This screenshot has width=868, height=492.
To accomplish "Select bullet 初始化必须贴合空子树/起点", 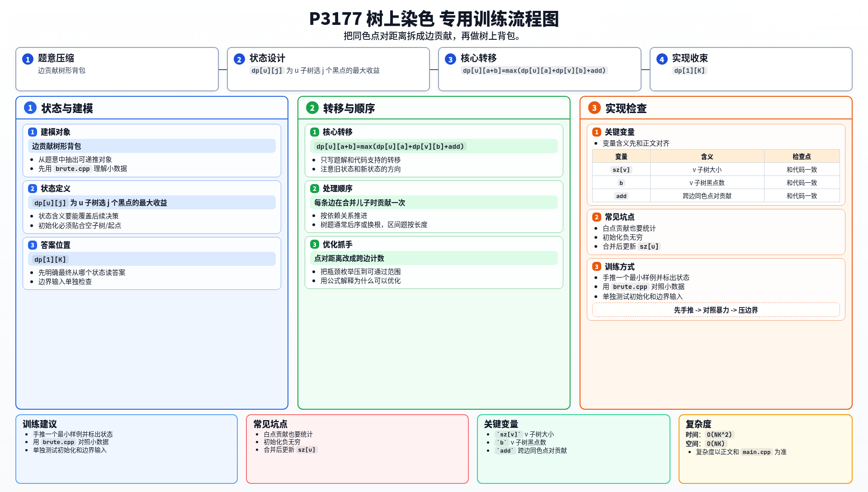I will [80, 225].
